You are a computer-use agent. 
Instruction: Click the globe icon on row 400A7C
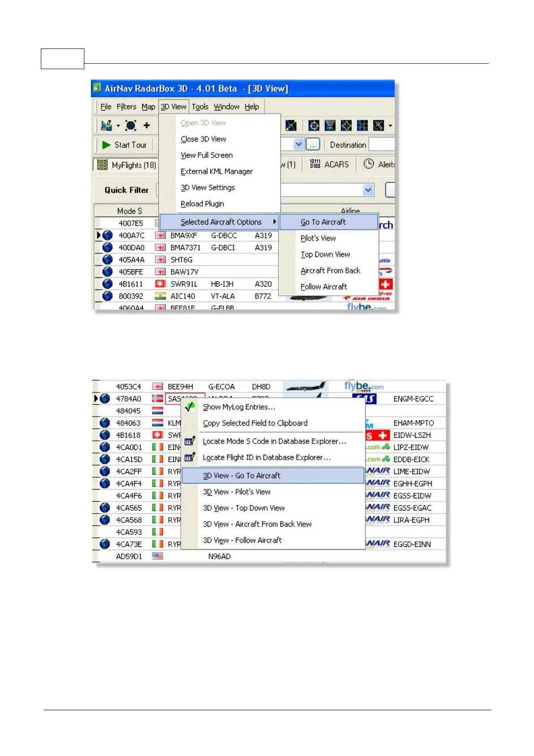[x=107, y=235]
